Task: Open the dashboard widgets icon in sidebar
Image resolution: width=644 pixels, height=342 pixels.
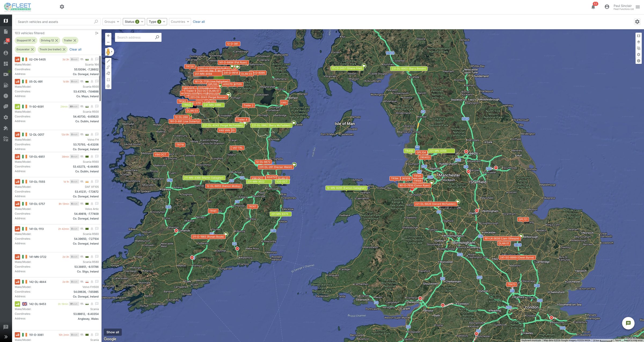Action: point(6,64)
